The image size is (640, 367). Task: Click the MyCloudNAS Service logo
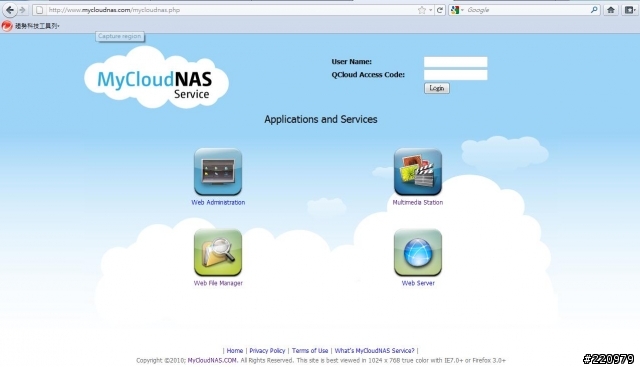[x=156, y=78]
